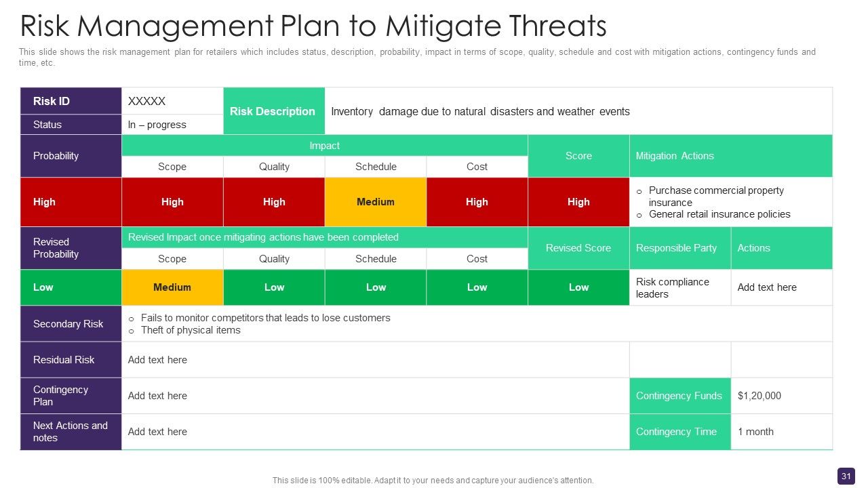Click the slide title Risk Management Plan

point(313,26)
